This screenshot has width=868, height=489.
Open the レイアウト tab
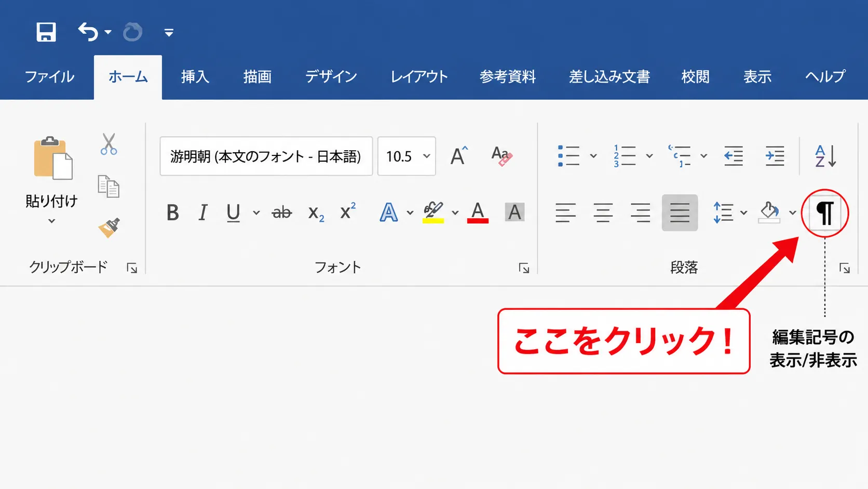[x=419, y=77]
